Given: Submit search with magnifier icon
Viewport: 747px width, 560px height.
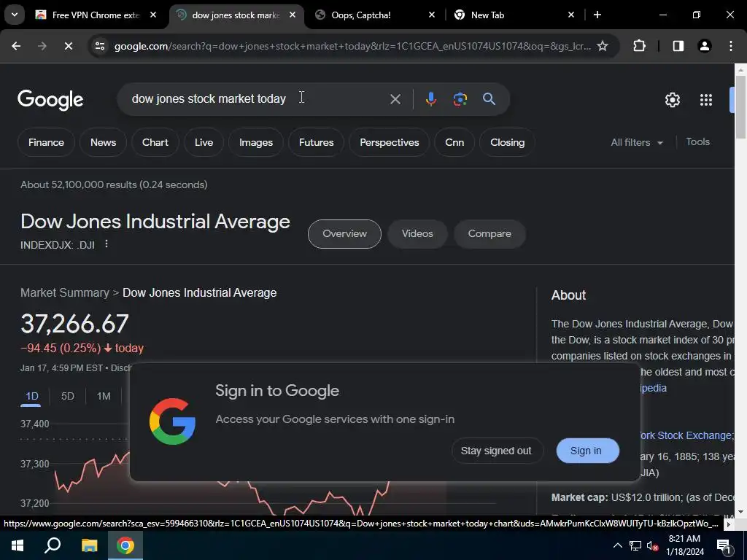Looking at the screenshot, I should [x=489, y=99].
